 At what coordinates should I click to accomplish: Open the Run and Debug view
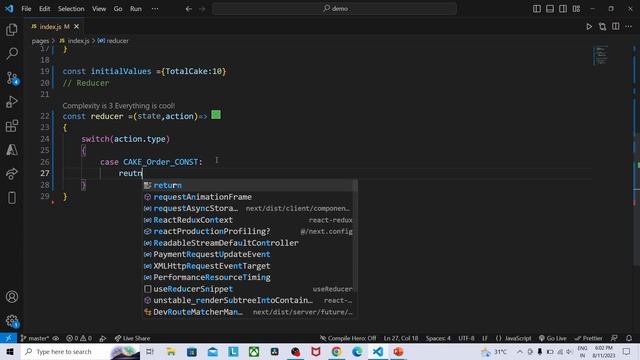pyautogui.click(x=12, y=102)
